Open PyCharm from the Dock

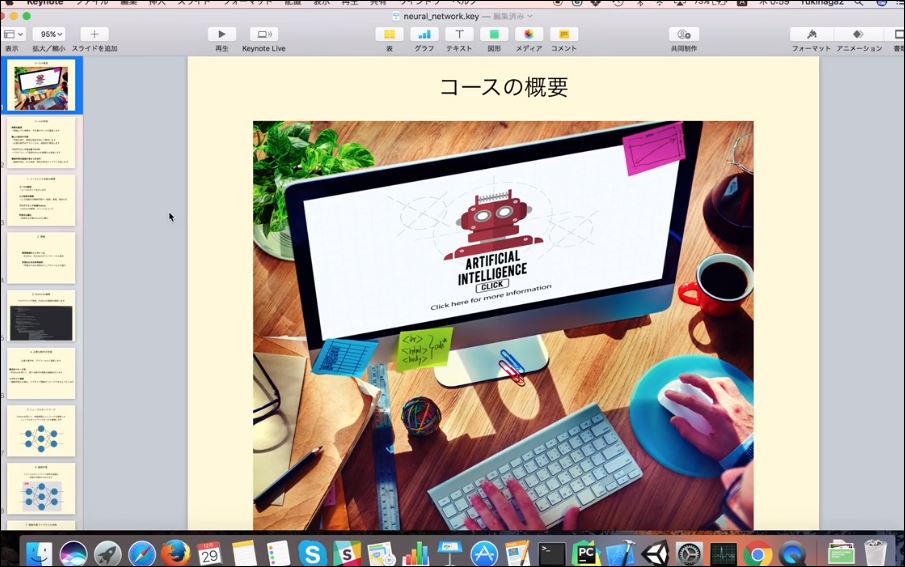(586, 554)
